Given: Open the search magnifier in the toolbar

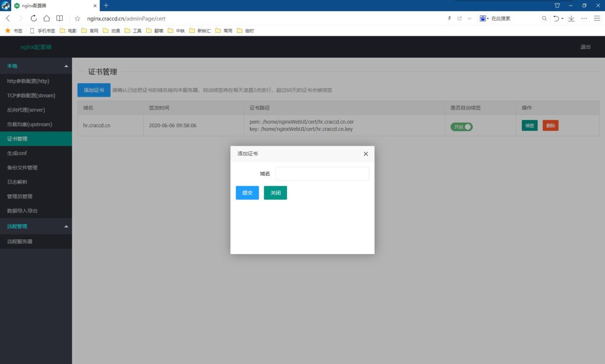Looking at the screenshot, I should [x=544, y=18].
